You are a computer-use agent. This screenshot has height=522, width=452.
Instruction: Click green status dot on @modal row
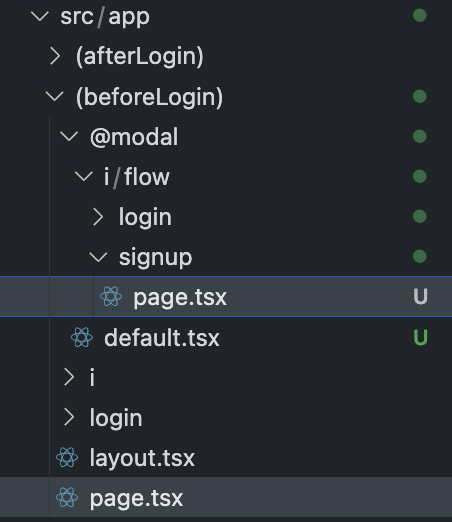coord(420,136)
